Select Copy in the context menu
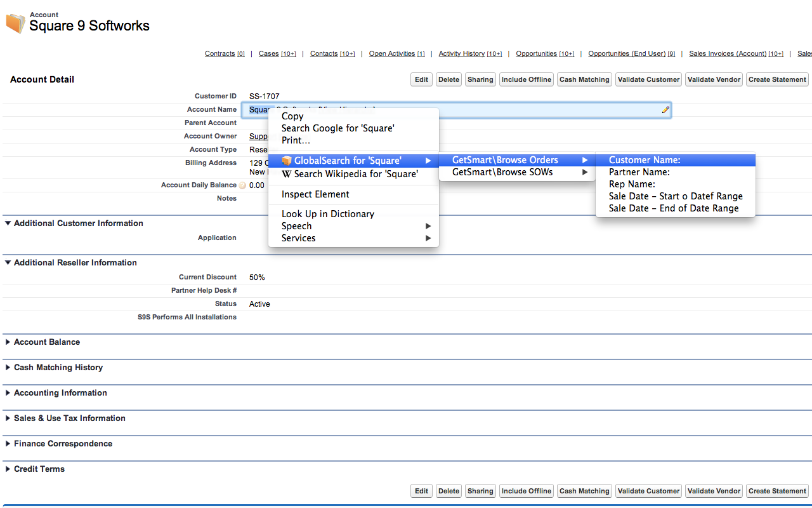812x508 pixels. [292, 116]
